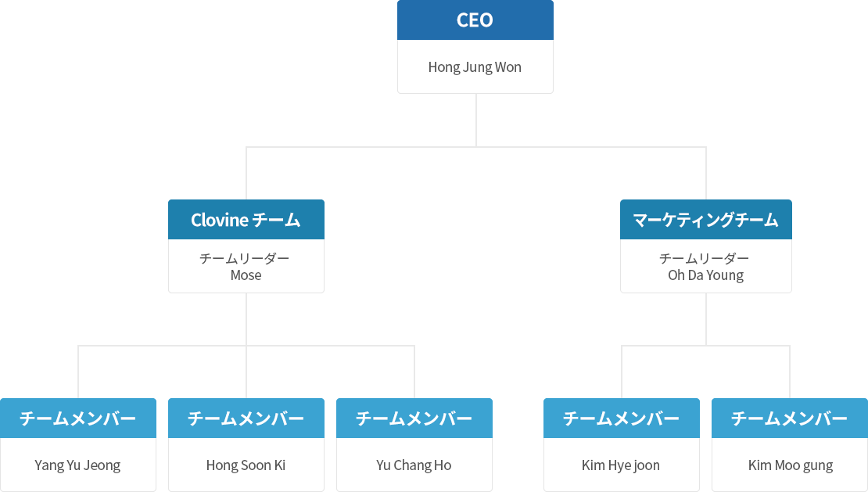Image resolution: width=868 pixels, height=492 pixels.
Task: Click Kim Hye joon name box
Action: (622, 465)
